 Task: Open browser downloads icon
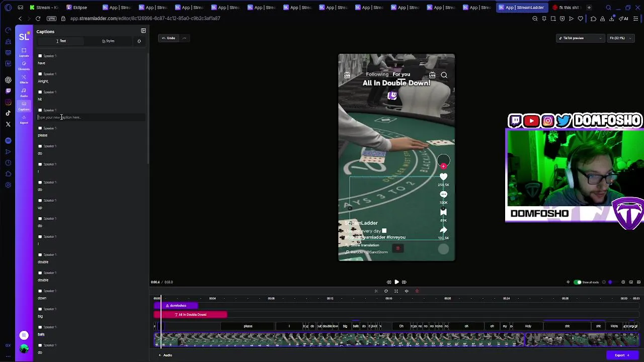tap(612, 19)
